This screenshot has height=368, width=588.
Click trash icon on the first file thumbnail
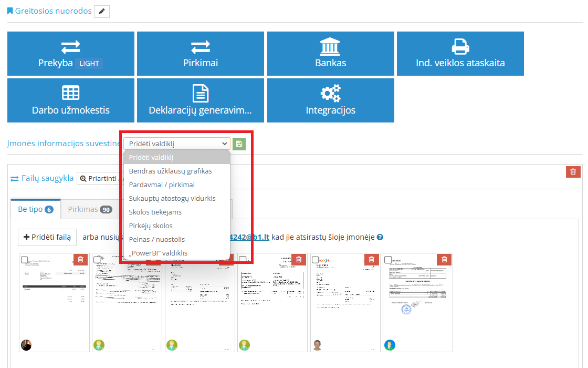tap(80, 260)
